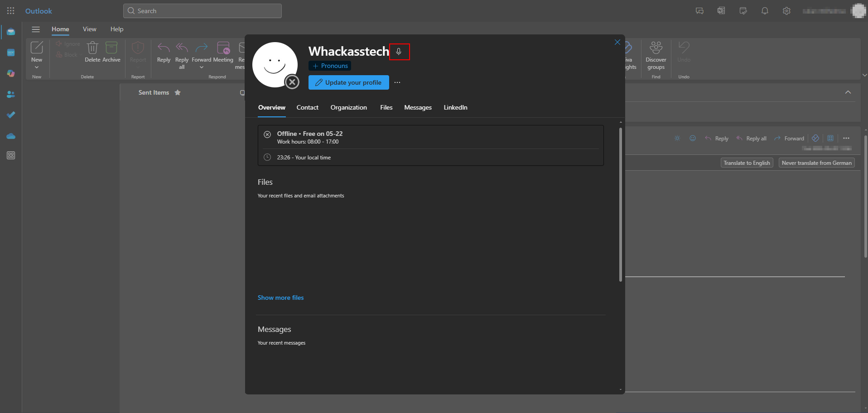Screen dimensions: 868x413
Task: Collapse the conversation header chevron
Action: pyautogui.click(x=848, y=92)
